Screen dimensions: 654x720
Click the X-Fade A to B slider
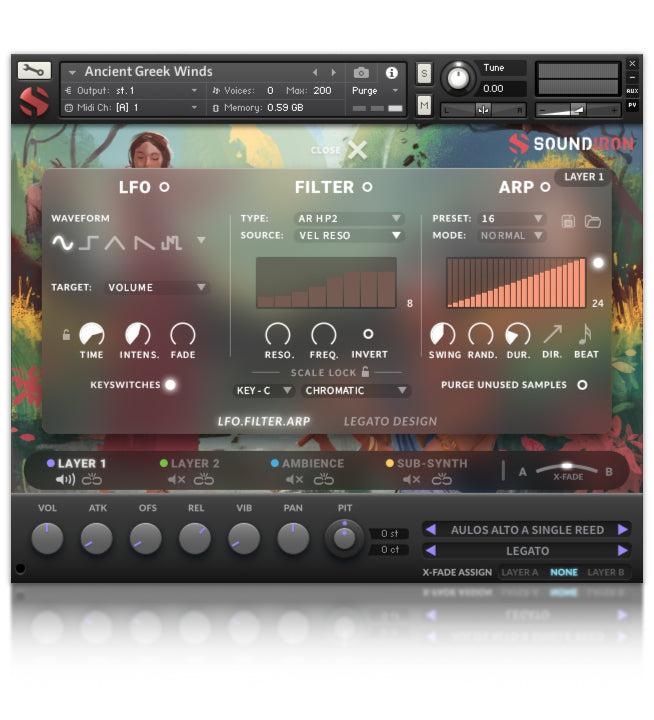(x=566, y=469)
